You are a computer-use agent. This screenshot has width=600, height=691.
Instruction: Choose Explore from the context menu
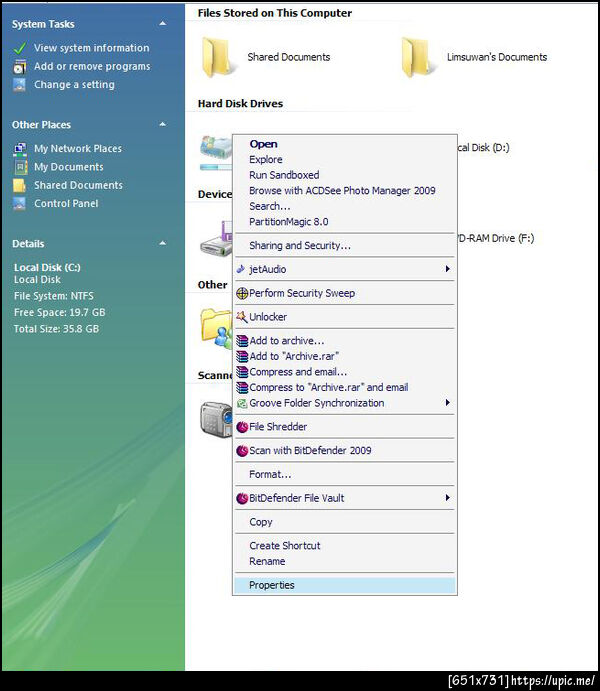(x=344, y=160)
